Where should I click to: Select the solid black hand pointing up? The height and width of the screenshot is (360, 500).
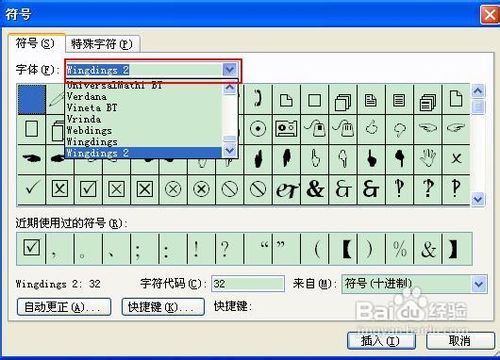(371, 158)
